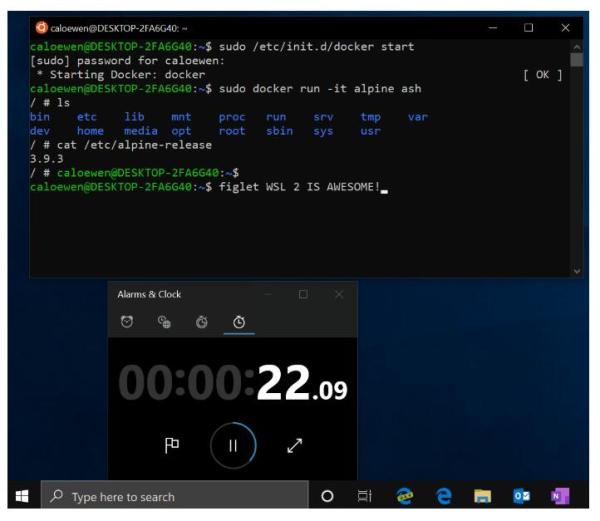Viewport: 600px width, 521px height.
Task: Click the terminal scrollbar thumb
Action: tap(577, 60)
